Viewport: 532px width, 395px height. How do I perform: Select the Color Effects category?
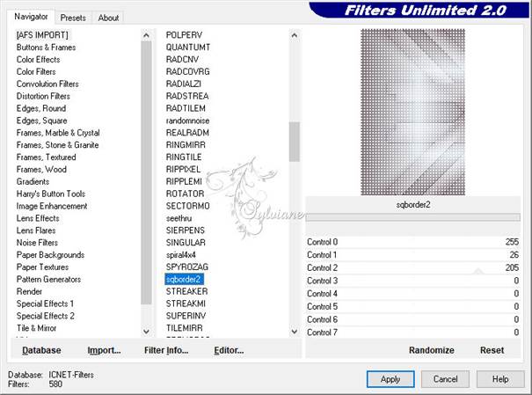click(x=39, y=60)
